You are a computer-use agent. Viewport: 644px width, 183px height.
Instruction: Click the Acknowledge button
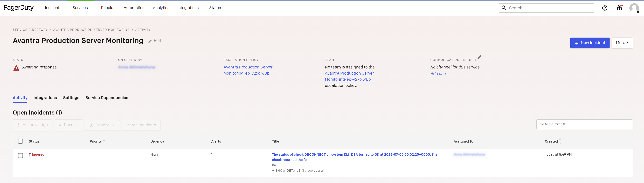click(33, 125)
